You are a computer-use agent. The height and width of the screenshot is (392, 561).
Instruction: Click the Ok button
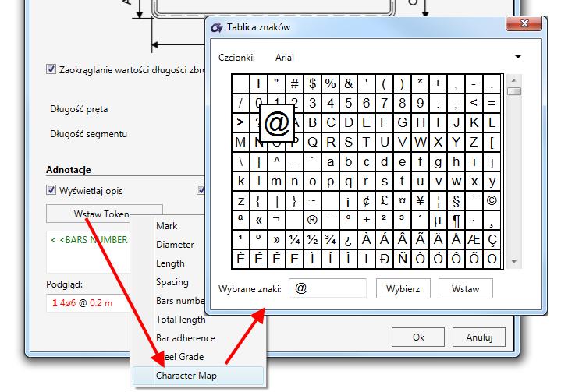[x=418, y=337]
